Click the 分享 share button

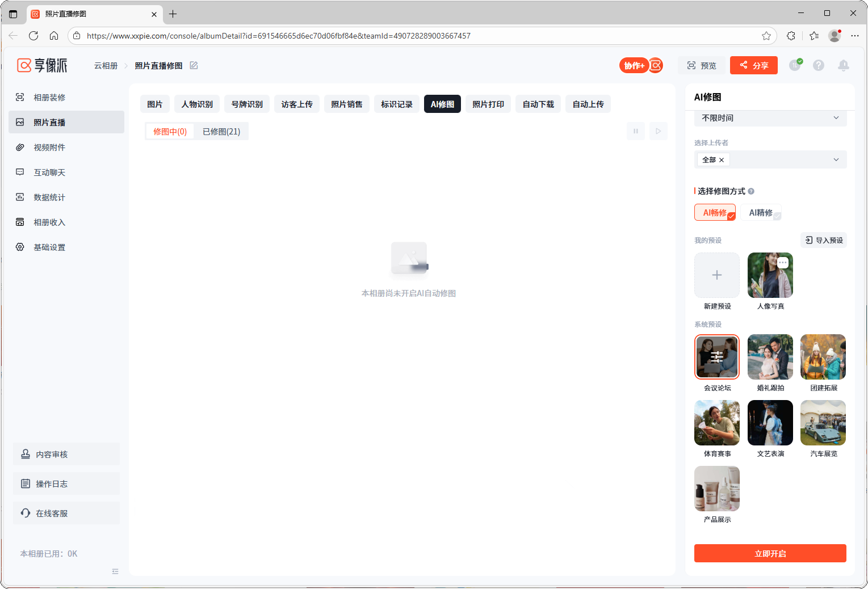point(753,65)
